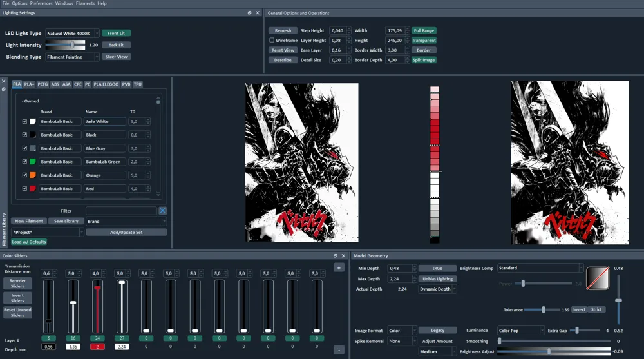The height and width of the screenshot is (359, 644).
Task: Open the Blending Type dropdown
Action: 72,57
